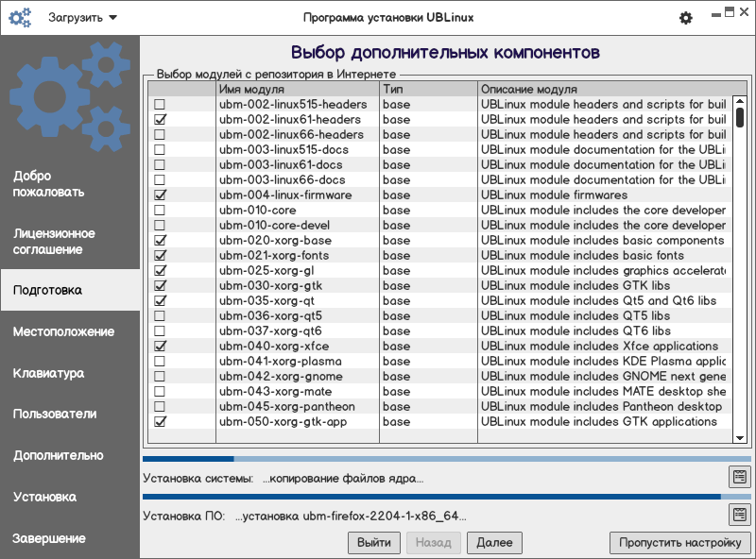The height and width of the screenshot is (559, 756).
Task: Check the ubm-041-xorg-plasma module
Action: [x=160, y=362]
